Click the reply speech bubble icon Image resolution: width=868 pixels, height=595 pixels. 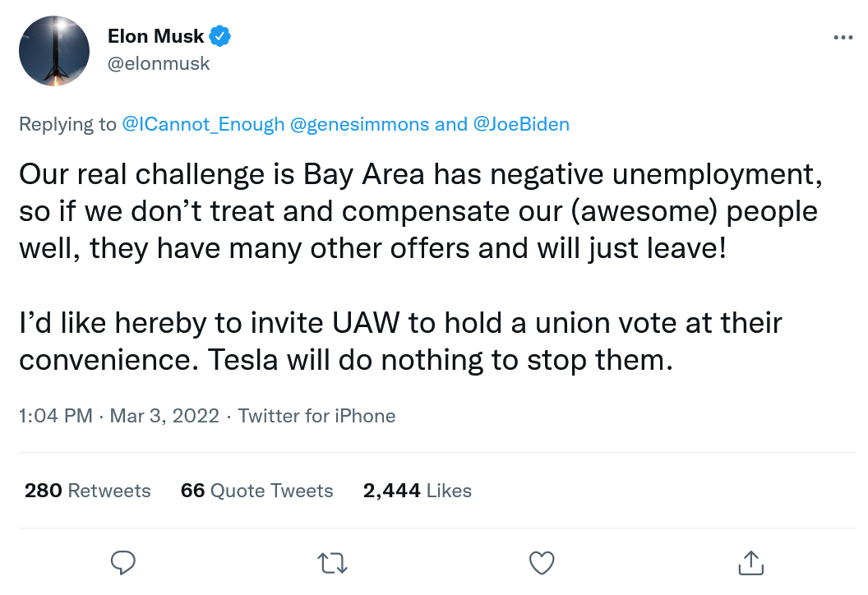click(x=122, y=563)
